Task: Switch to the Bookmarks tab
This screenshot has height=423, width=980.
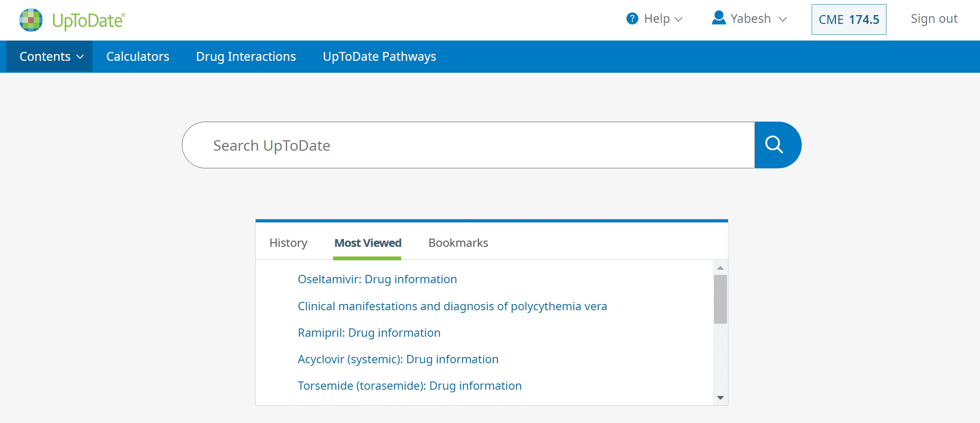Action: point(458,243)
